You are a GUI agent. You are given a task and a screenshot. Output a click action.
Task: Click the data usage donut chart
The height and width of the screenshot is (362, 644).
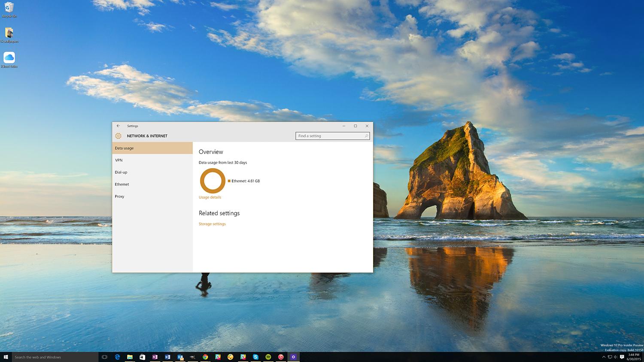pos(213,181)
